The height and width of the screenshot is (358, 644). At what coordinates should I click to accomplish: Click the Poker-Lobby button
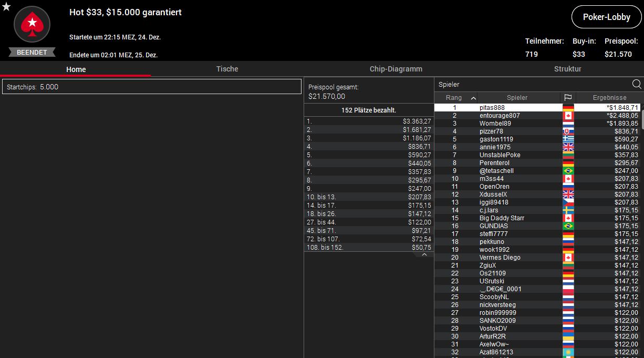click(606, 17)
